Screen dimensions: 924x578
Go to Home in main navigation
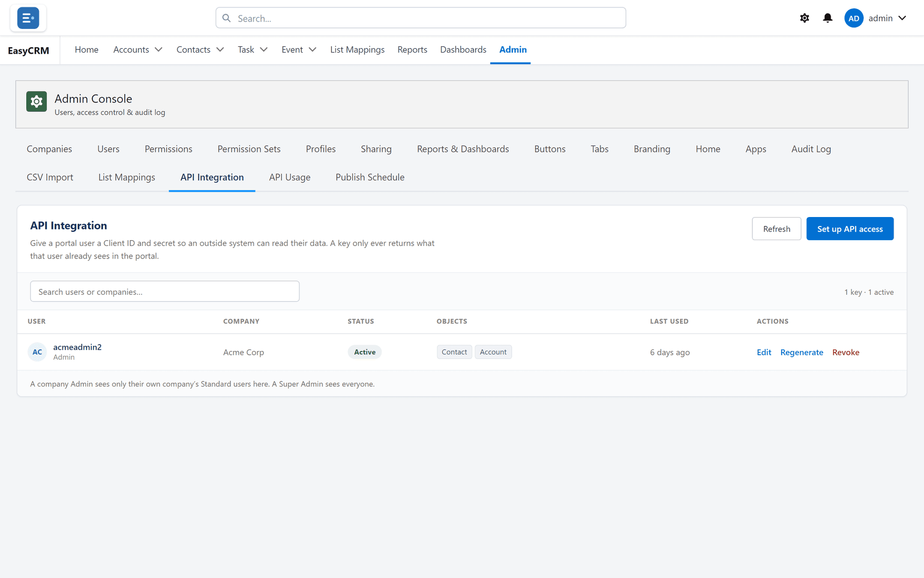click(86, 49)
